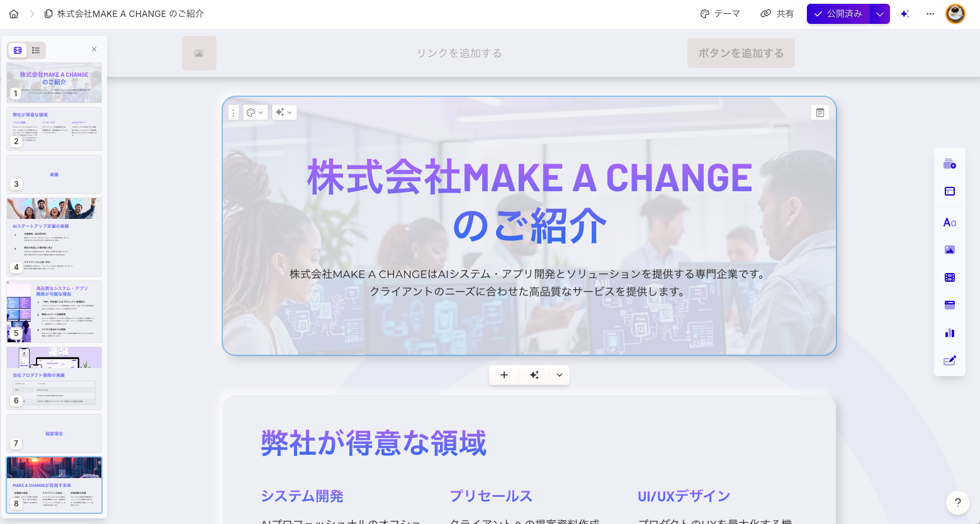Open the publish button dropdown chevron

pos(880,13)
